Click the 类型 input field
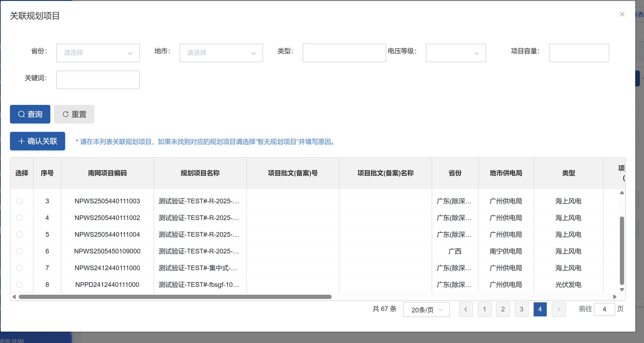644x343 pixels. coord(344,53)
